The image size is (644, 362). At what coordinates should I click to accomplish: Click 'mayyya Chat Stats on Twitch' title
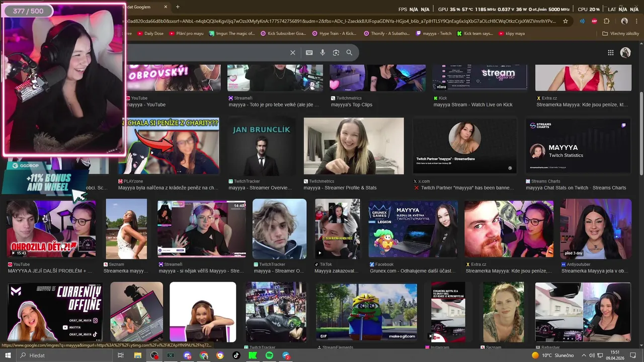[x=576, y=188]
